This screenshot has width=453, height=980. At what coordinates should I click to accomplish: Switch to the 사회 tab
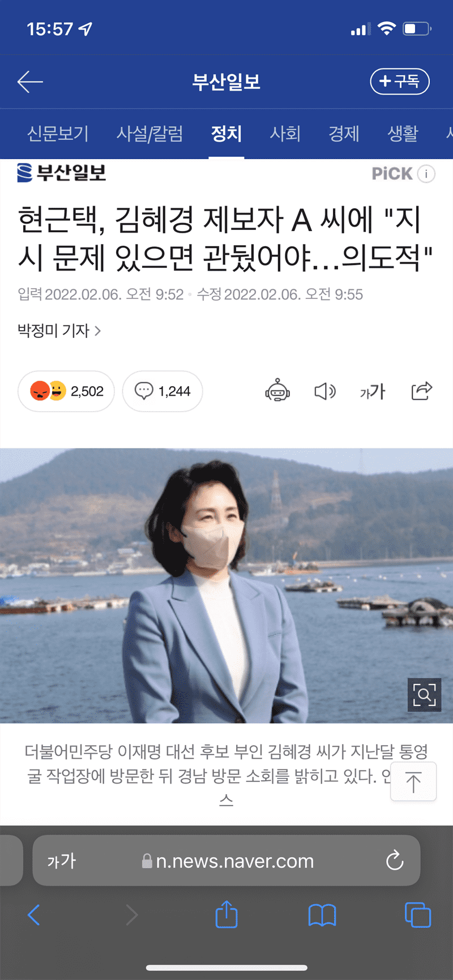pyautogui.click(x=285, y=134)
